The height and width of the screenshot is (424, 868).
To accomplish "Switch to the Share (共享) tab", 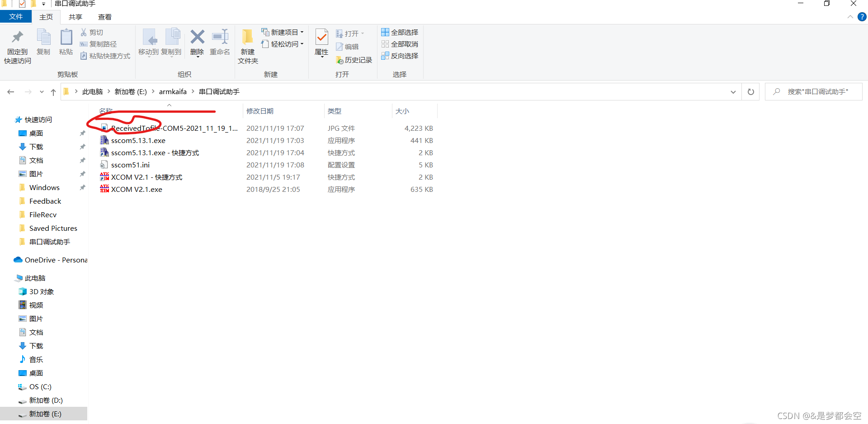I will 75,17.
